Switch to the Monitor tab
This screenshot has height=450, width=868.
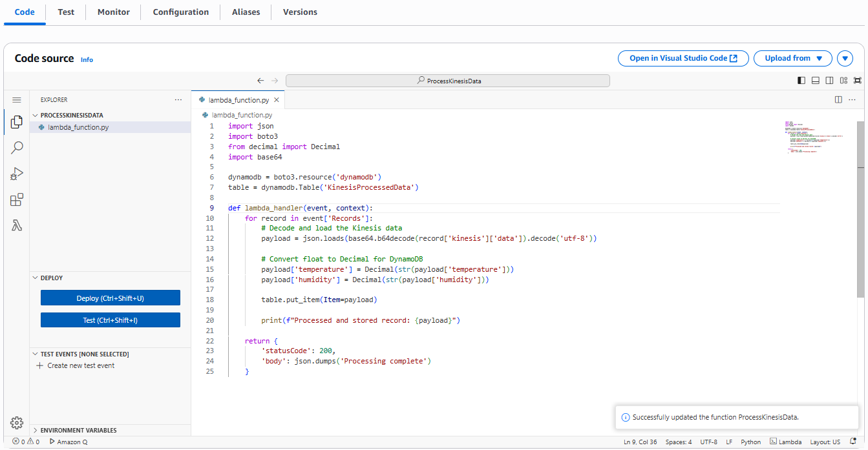pos(113,12)
